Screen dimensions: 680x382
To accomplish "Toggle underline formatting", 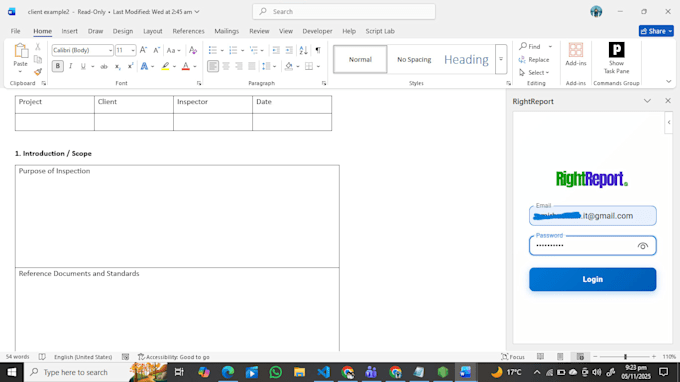I will (x=83, y=66).
